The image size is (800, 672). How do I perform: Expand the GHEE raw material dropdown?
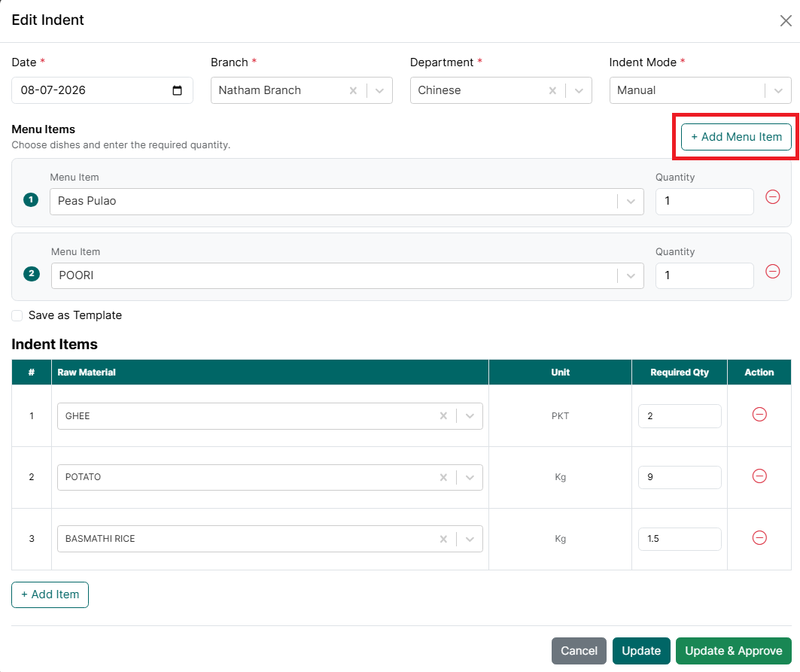coord(470,416)
